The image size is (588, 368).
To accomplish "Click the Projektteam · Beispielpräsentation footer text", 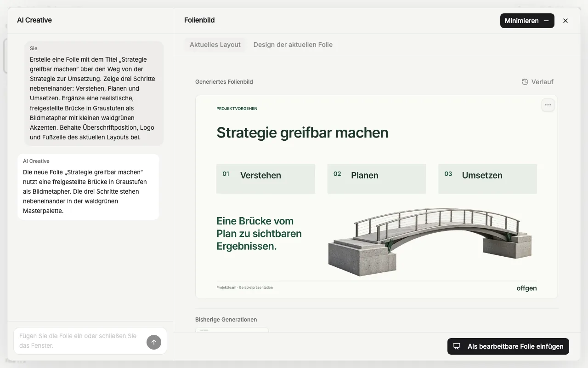I will pyautogui.click(x=245, y=287).
